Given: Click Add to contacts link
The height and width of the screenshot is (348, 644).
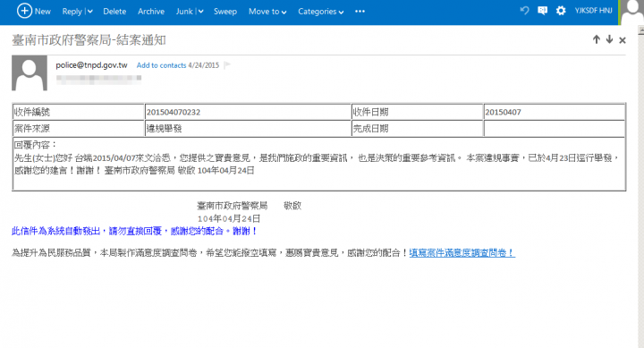Looking at the screenshot, I should 161,65.
